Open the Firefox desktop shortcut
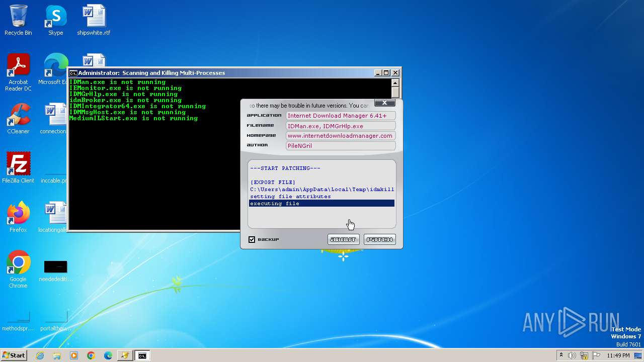Viewport: 644px width, 362px height. pyautogui.click(x=18, y=217)
